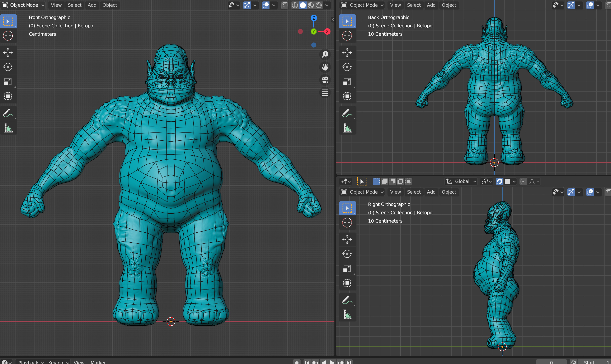Open the Add menu in the front viewport
The image size is (611, 364).
pyautogui.click(x=92, y=5)
